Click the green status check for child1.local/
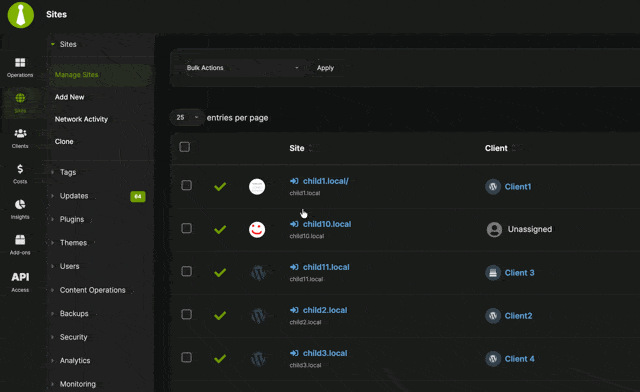640x392 pixels. [x=220, y=187]
